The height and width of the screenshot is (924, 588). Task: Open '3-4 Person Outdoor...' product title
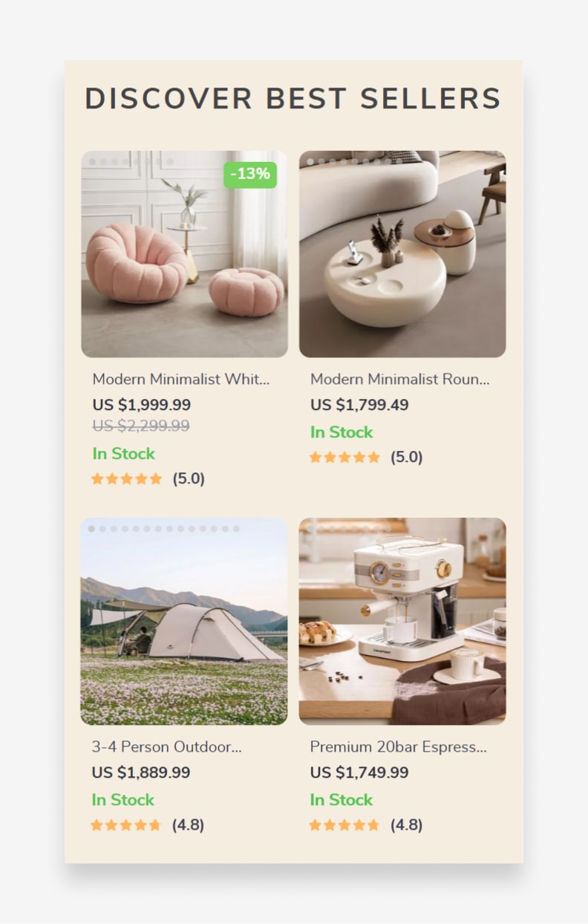(167, 746)
